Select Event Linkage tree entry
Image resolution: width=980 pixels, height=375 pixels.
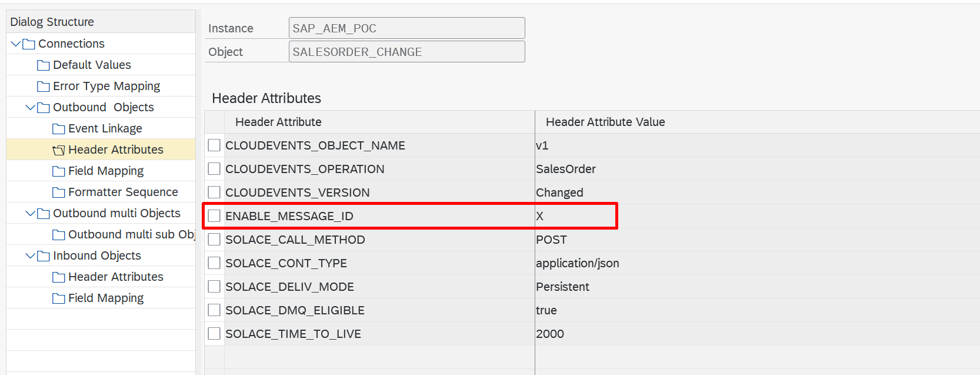(x=105, y=128)
